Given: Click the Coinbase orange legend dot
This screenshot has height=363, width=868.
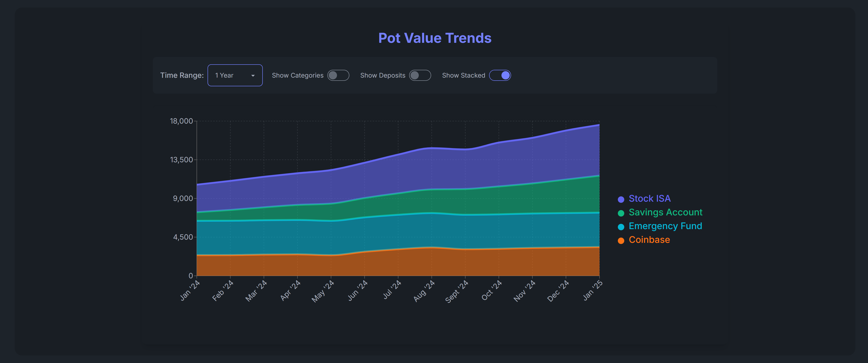Looking at the screenshot, I should 621,240.
